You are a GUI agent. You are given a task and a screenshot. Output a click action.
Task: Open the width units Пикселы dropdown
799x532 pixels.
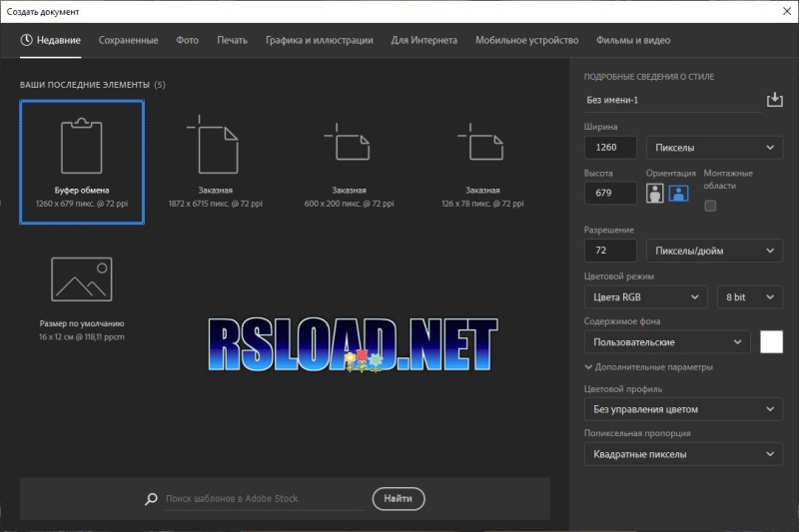pyautogui.click(x=714, y=148)
